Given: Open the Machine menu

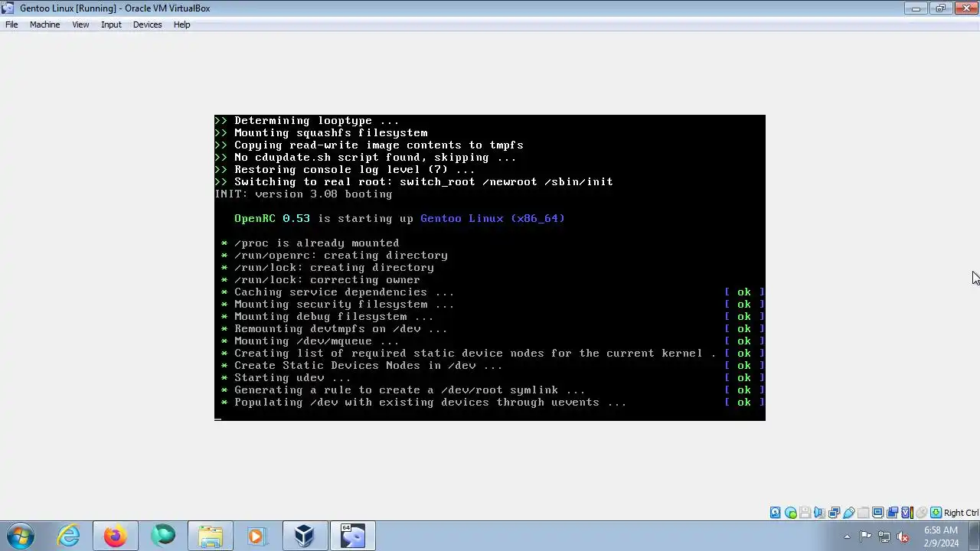Looking at the screenshot, I should pyautogui.click(x=44, y=24).
